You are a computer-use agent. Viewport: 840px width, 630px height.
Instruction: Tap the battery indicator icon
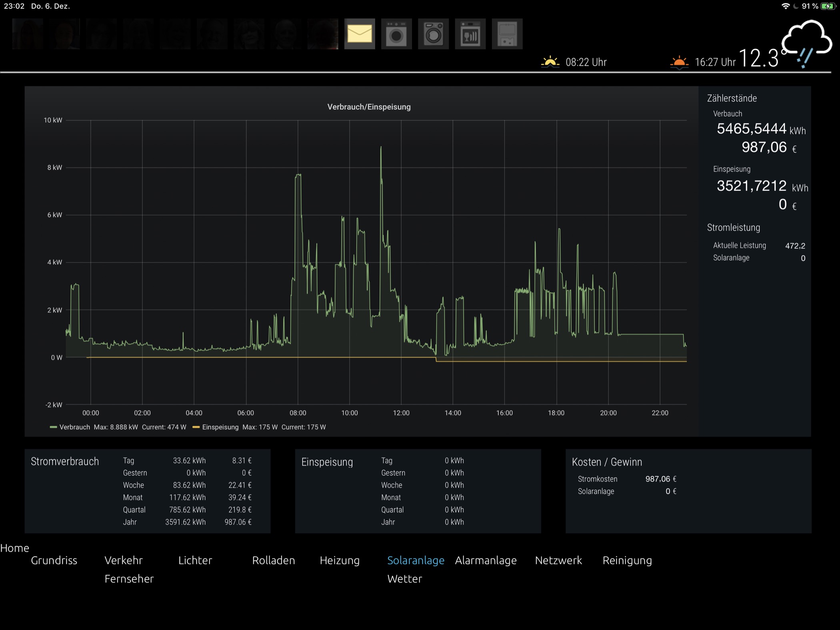point(828,6)
